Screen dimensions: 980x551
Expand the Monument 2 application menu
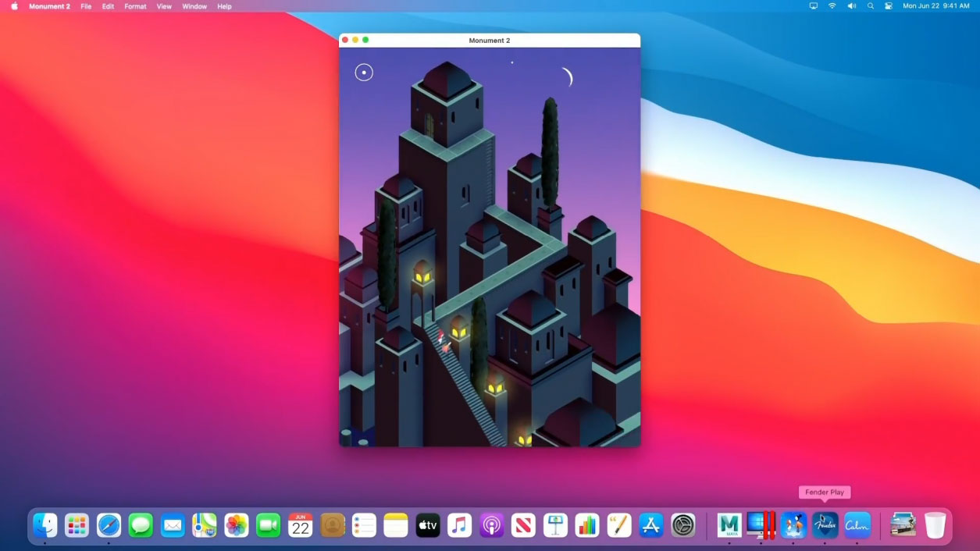point(49,6)
